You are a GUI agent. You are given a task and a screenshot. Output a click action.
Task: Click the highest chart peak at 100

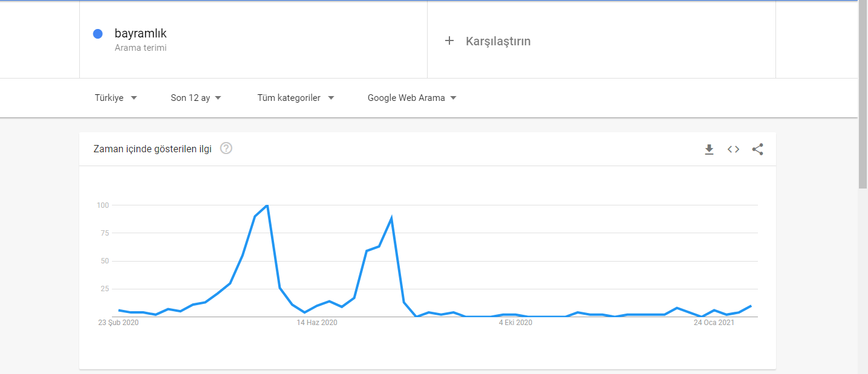pyautogui.click(x=267, y=205)
